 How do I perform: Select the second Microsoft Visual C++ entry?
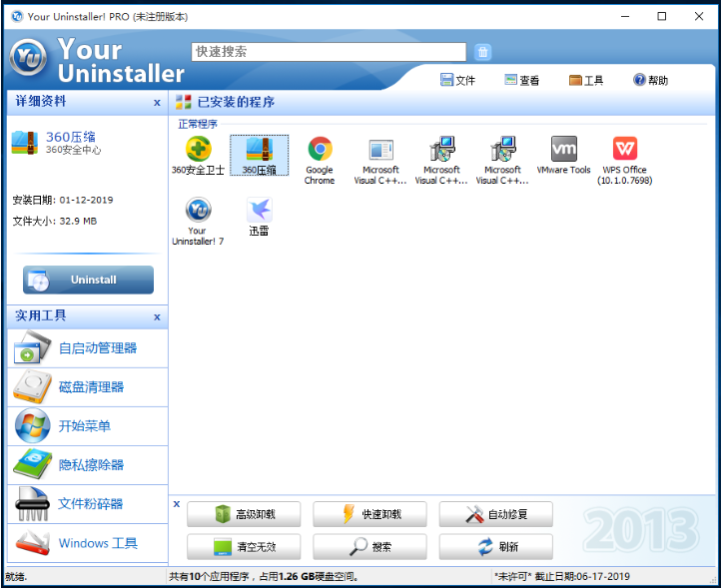(x=441, y=161)
